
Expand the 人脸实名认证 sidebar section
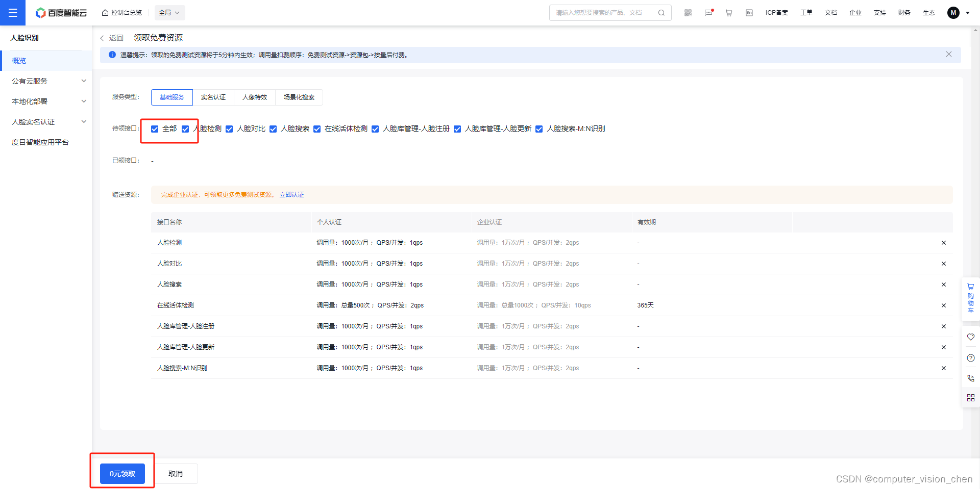46,122
